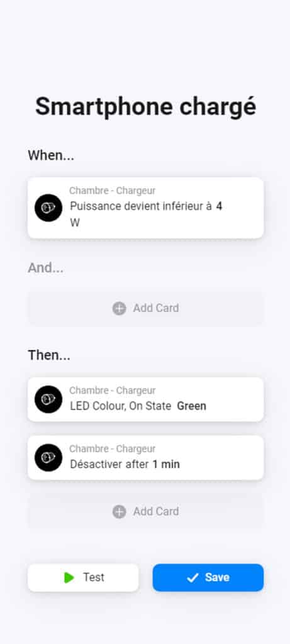
Task: Open the Puissance devient inférieur card
Action: tap(145, 208)
